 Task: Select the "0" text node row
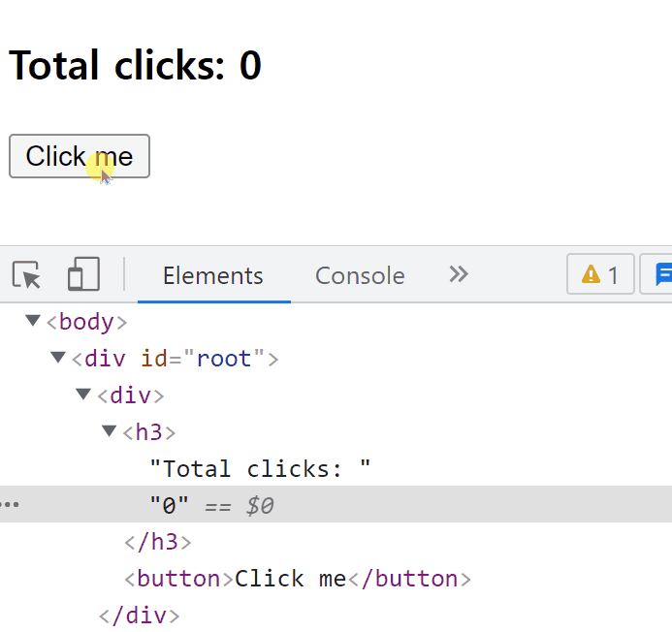pos(336,504)
